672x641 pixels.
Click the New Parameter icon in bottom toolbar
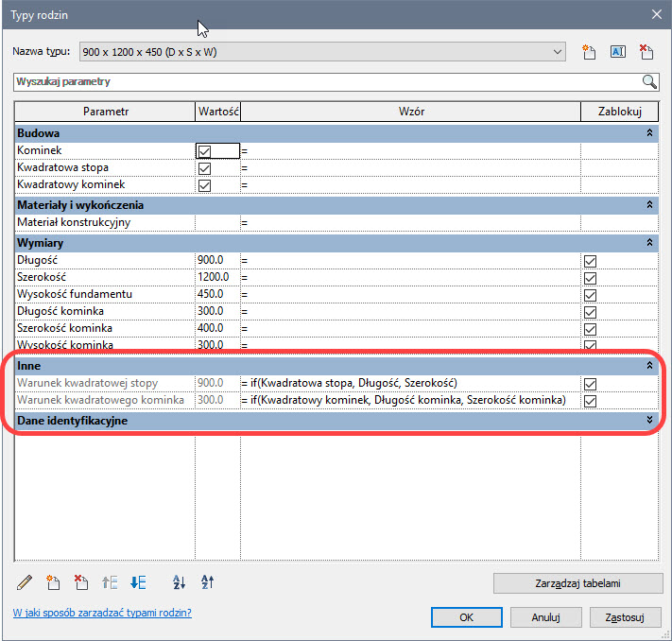(53, 582)
